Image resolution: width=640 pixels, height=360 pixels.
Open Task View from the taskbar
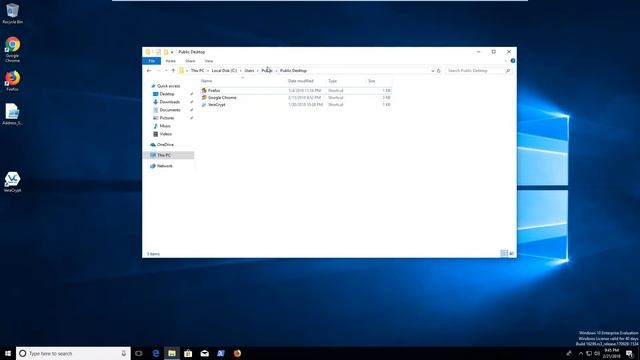139,353
